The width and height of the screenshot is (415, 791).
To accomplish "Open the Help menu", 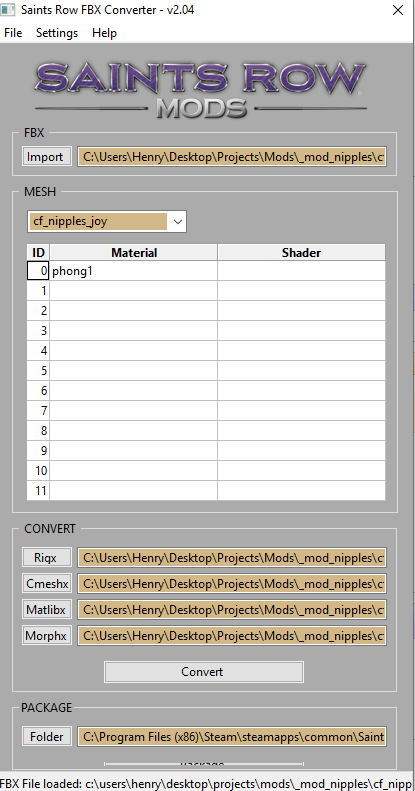I will point(104,33).
